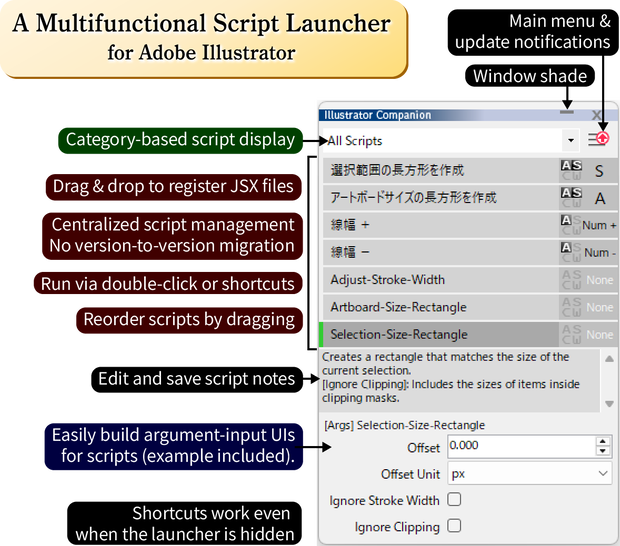Viewport: 620px width, 546px height.
Task: Click inside the script notes text area
Action: [460, 380]
